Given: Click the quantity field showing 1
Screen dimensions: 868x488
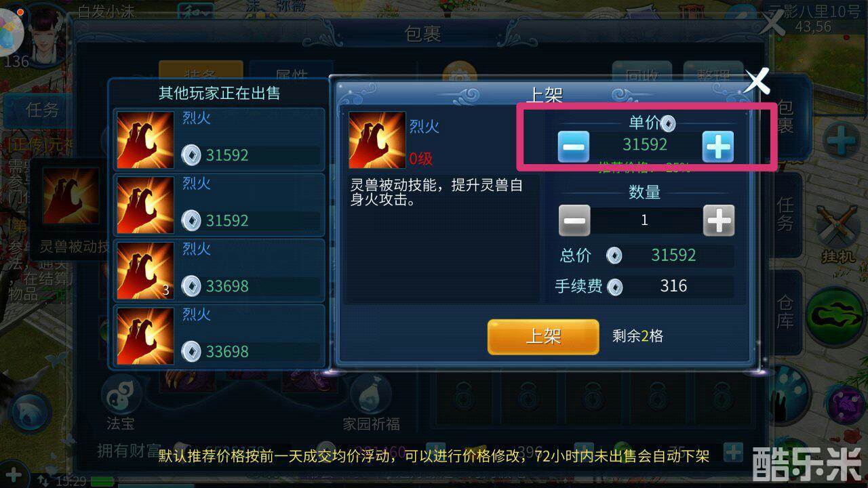Looking at the screenshot, I should click(x=645, y=220).
